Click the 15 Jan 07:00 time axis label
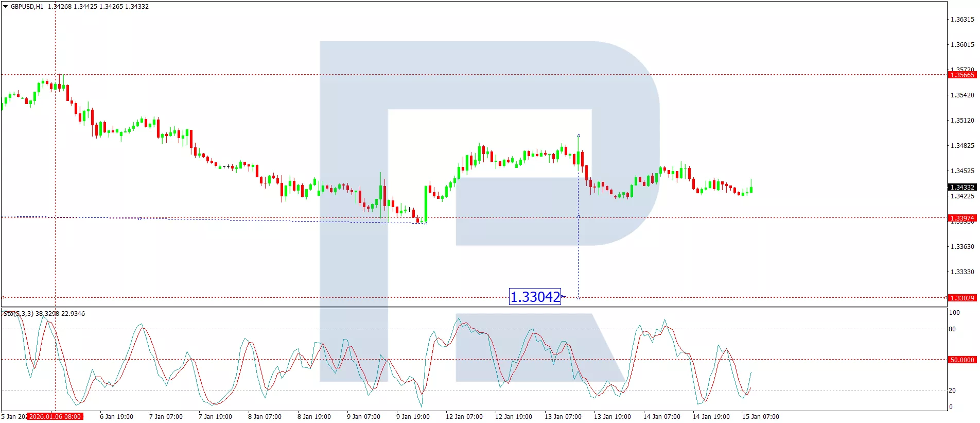 (x=760, y=417)
